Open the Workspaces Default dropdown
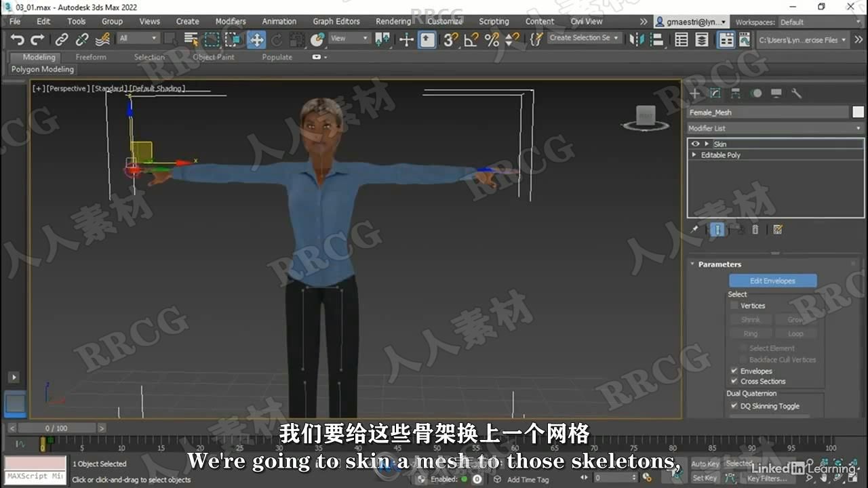Image resolution: width=868 pixels, height=488 pixels. [x=820, y=22]
